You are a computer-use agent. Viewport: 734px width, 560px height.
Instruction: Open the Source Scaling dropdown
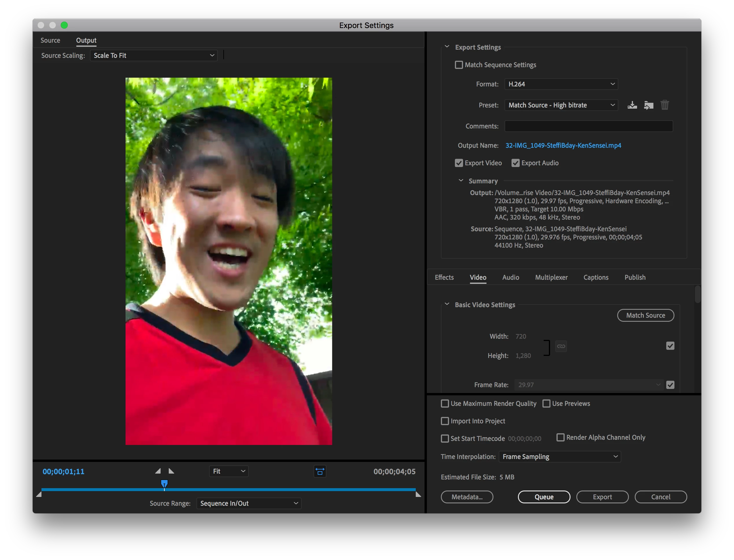coord(154,55)
